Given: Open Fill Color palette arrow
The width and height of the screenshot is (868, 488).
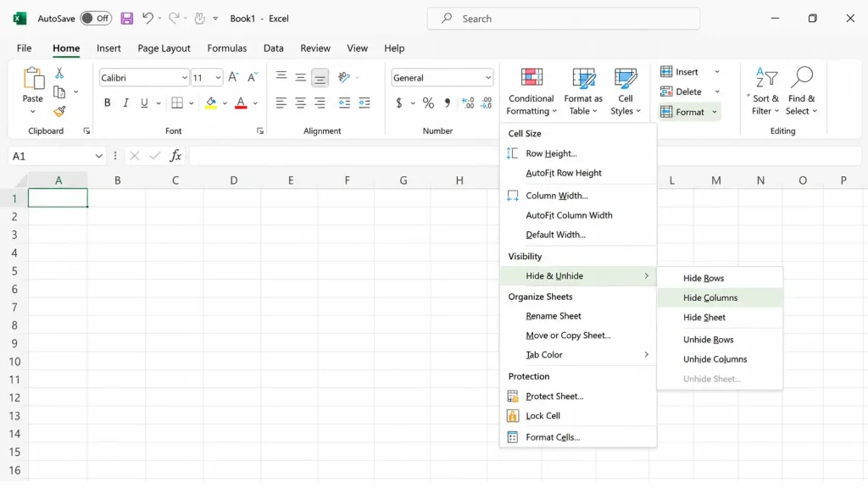Looking at the screenshot, I should point(225,103).
